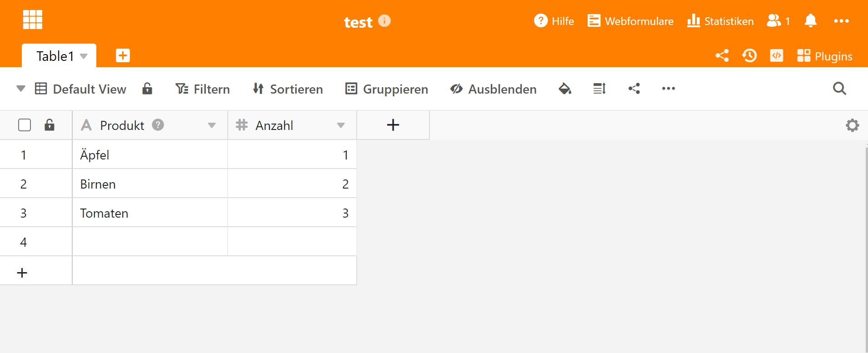Toggle the select-all rows checkbox
The height and width of the screenshot is (353, 868).
click(24, 124)
